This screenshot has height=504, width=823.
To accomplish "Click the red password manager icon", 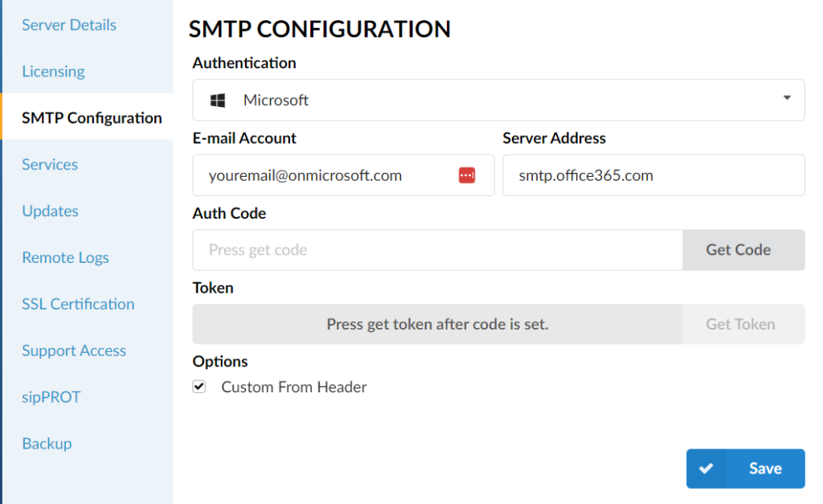I will tap(467, 174).
